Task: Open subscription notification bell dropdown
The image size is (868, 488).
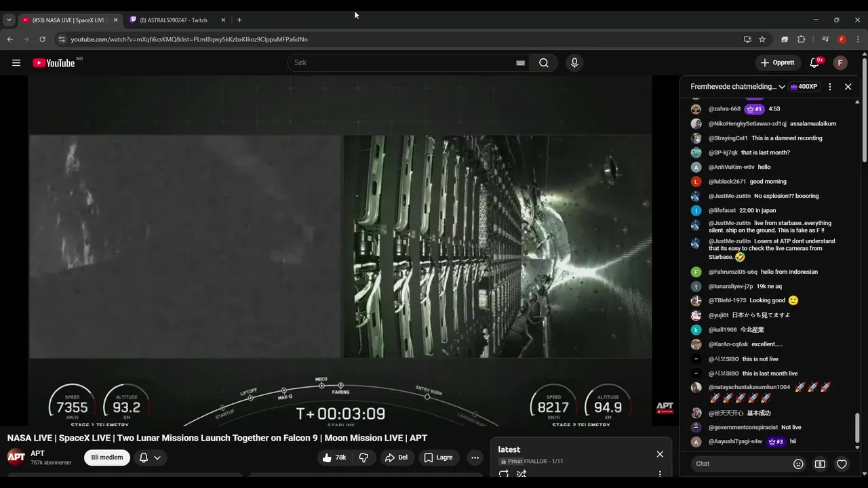Action: pos(150,457)
